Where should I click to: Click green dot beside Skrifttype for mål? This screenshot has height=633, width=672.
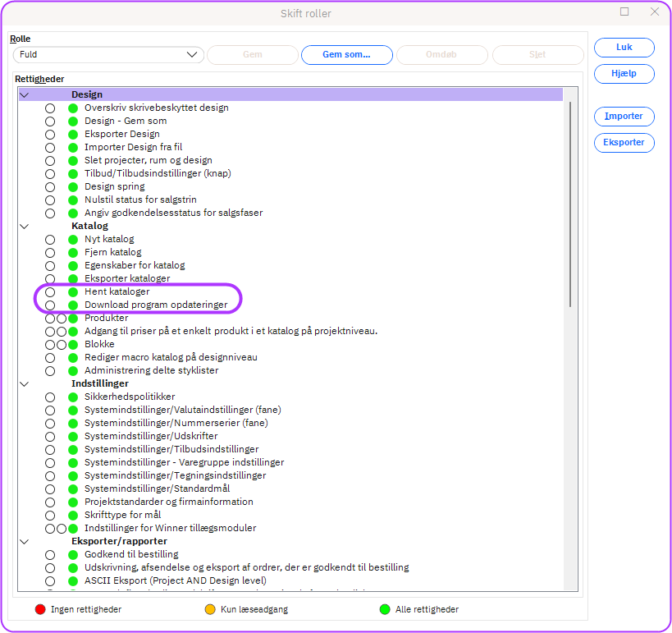[x=73, y=515]
